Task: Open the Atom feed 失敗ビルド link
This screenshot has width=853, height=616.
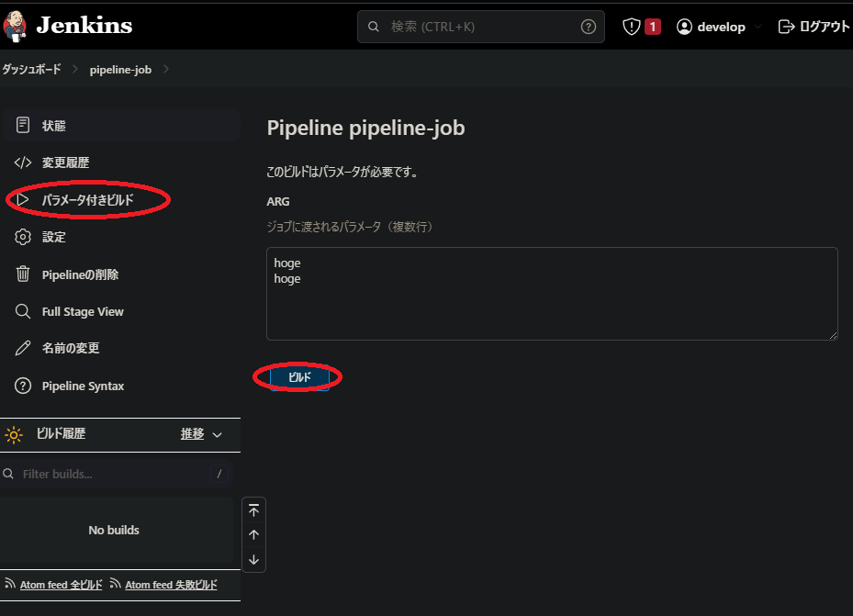Action: tap(171, 584)
